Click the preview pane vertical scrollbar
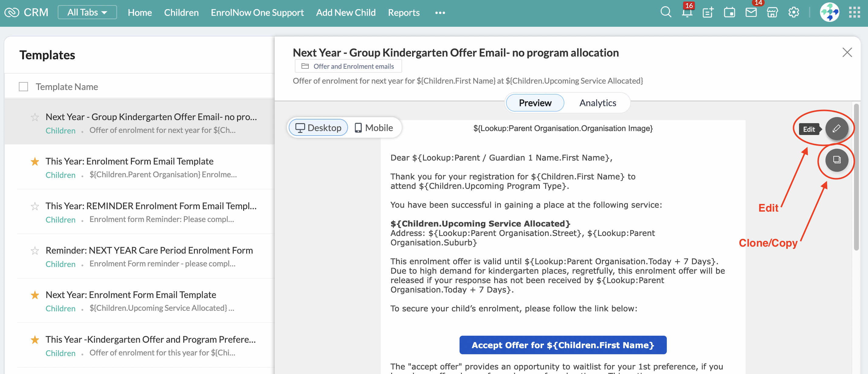 click(x=856, y=177)
